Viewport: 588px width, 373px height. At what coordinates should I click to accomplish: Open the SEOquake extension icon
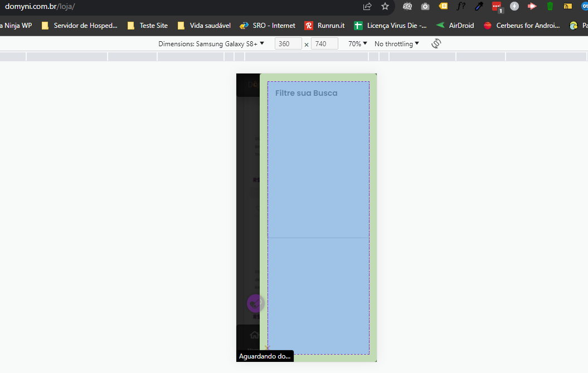407,6
